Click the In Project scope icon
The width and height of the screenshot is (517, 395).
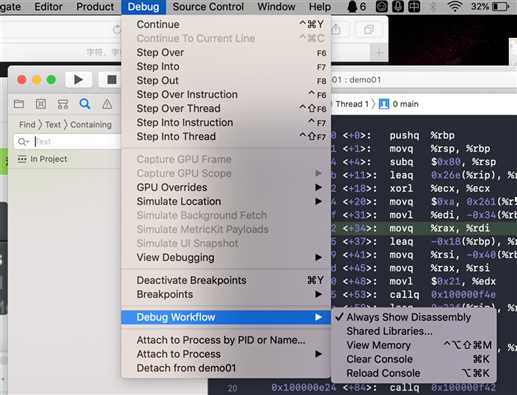pyautogui.click(x=22, y=159)
